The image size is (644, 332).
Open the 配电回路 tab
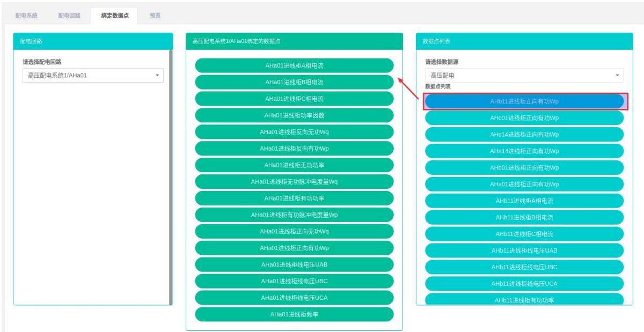click(69, 15)
